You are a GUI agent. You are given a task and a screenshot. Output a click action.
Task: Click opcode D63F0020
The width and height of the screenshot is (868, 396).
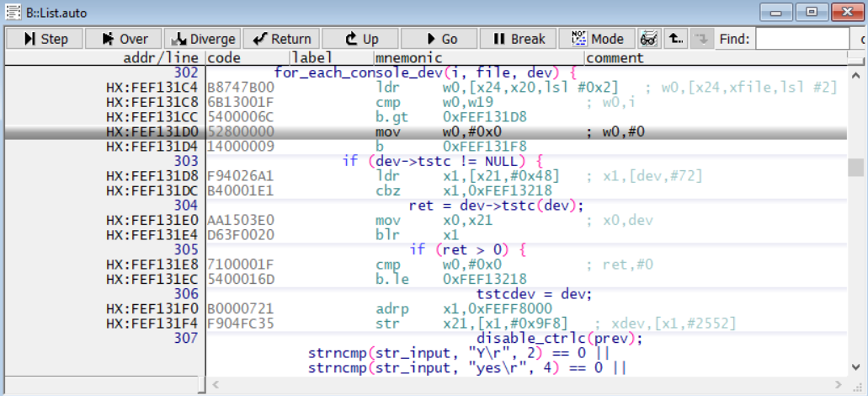241,235
